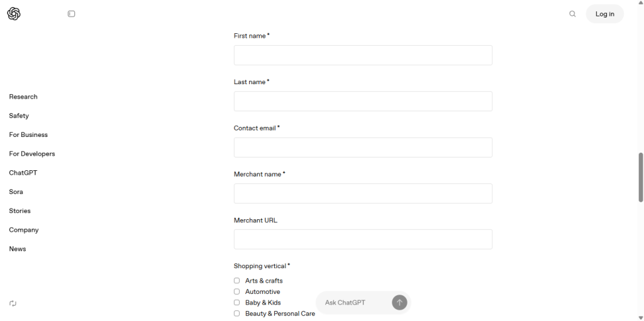Check the Arts & crafts checkbox
This screenshot has height=321, width=644.
237,281
